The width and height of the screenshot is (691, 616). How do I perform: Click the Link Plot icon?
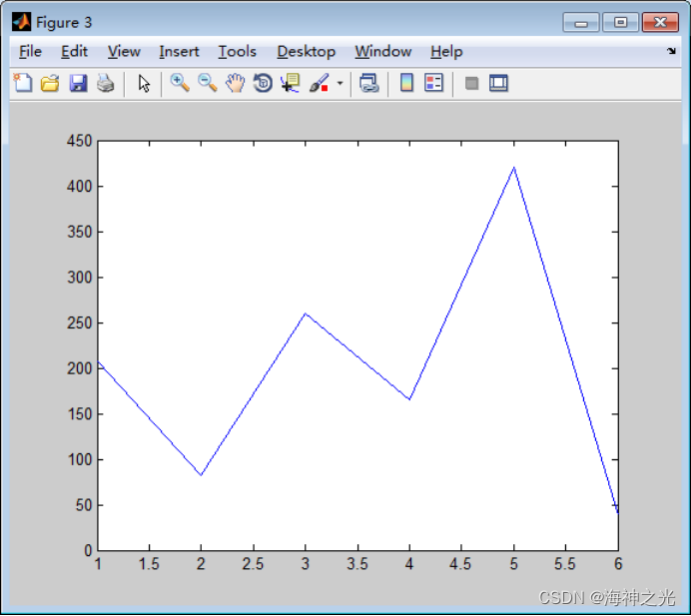(x=368, y=83)
